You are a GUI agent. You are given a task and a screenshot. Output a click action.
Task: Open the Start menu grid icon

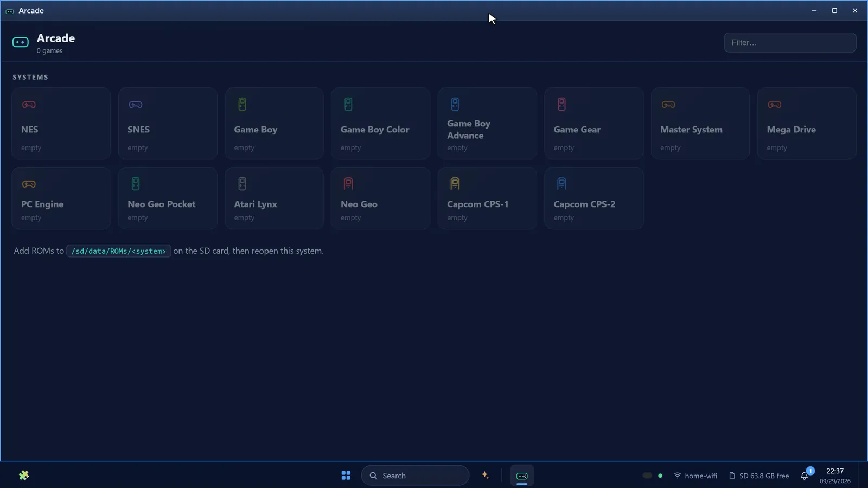(x=346, y=476)
